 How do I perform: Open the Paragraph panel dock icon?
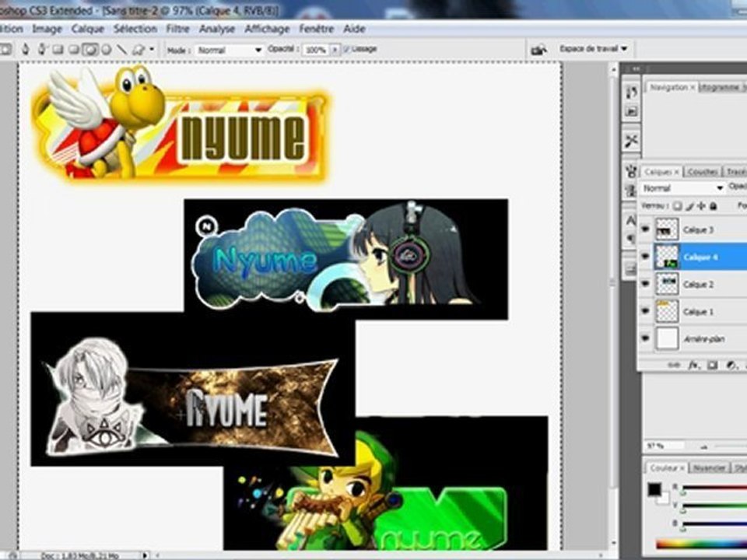point(630,239)
